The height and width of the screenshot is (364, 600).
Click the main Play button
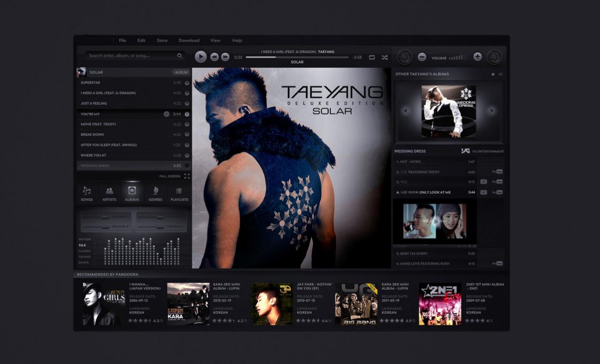tap(200, 57)
